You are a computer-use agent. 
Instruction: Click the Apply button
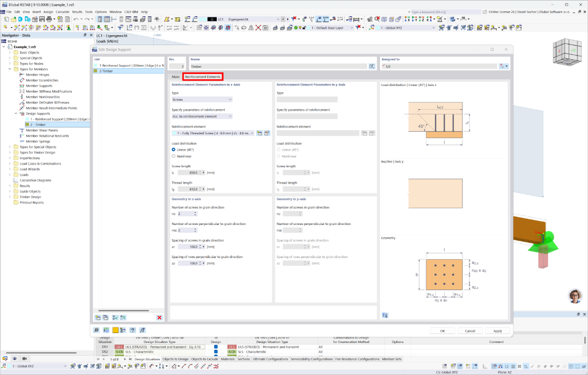pyautogui.click(x=498, y=331)
